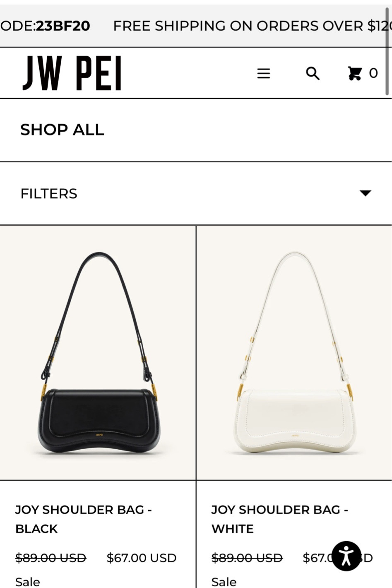This screenshot has width=392, height=588.
Task: Click the black bag's $67.00 USD sale price
Action: click(142, 558)
